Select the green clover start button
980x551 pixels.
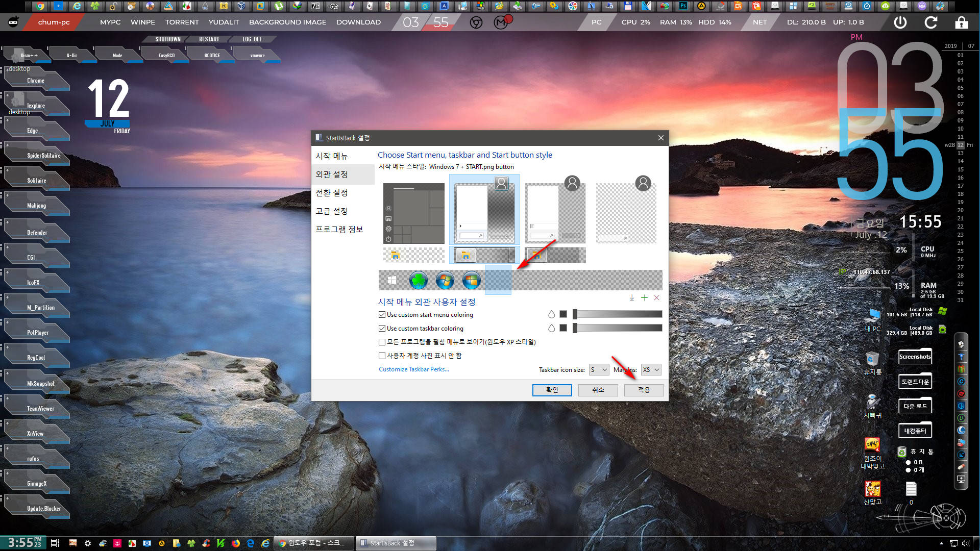418,280
